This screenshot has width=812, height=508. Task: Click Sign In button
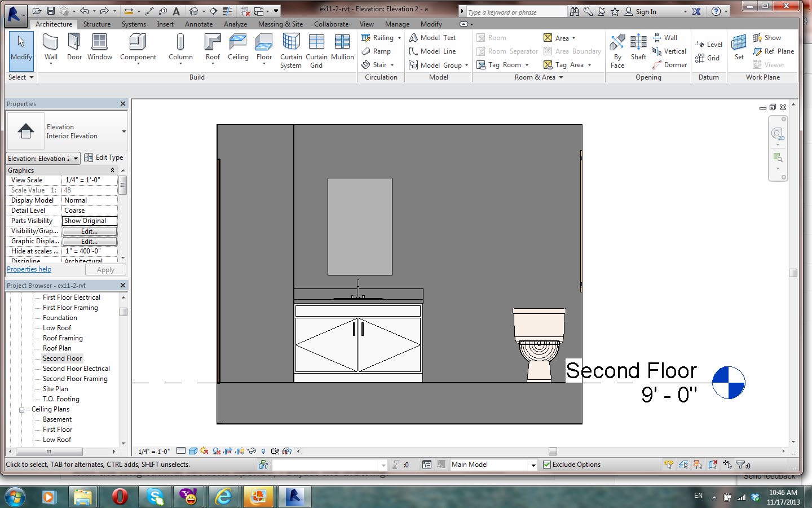click(x=641, y=11)
